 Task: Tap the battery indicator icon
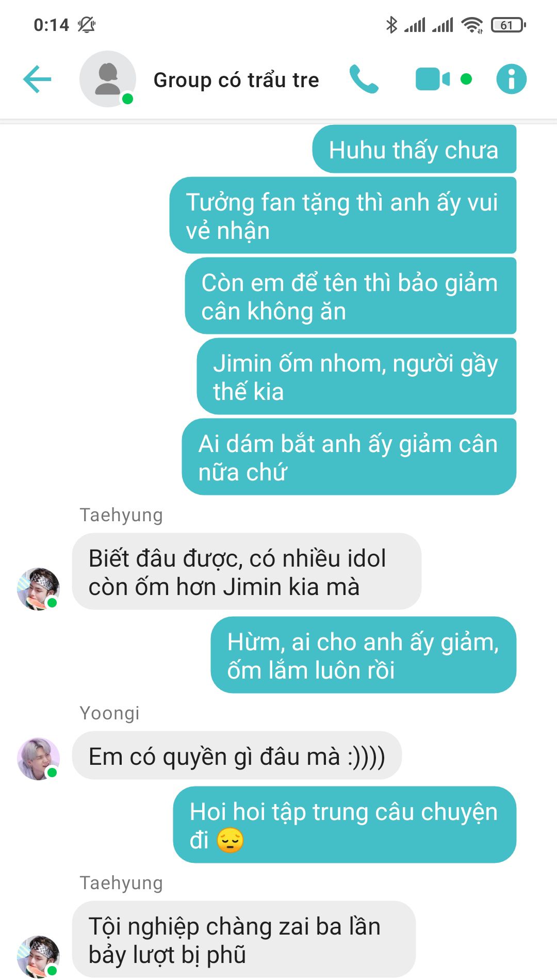(x=509, y=25)
